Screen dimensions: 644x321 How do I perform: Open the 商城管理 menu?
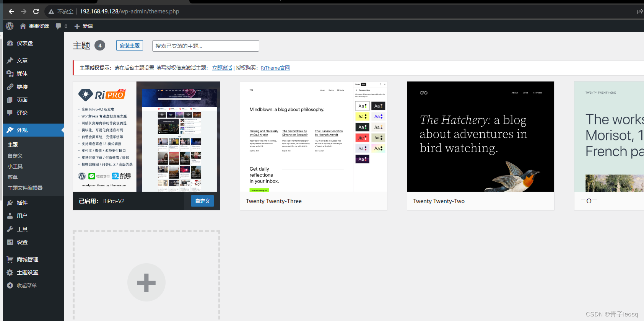pos(34,259)
